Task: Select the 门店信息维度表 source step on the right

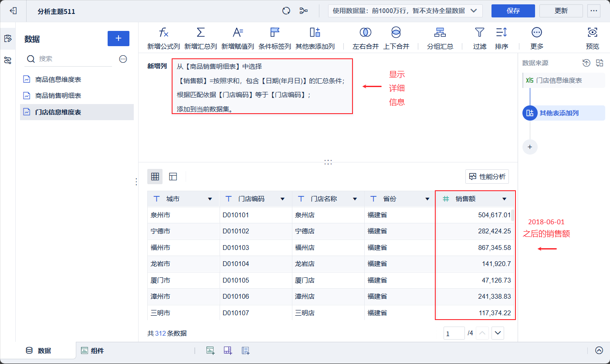Action: tap(564, 81)
